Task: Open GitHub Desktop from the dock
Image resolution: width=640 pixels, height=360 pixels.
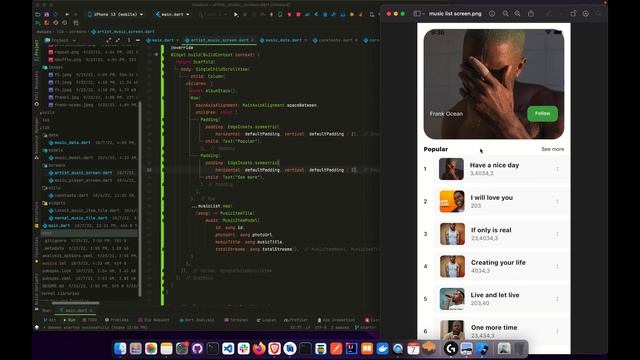Action: (197, 349)
